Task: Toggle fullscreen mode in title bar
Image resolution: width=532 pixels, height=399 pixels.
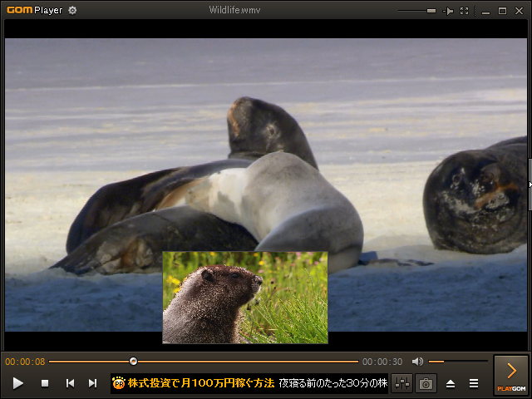Action: click(x=465, y=11)
